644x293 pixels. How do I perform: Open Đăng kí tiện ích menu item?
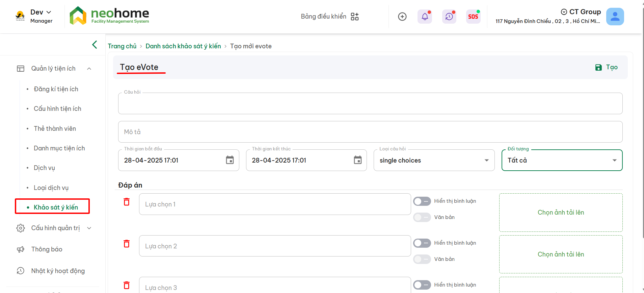coord(56,89)
